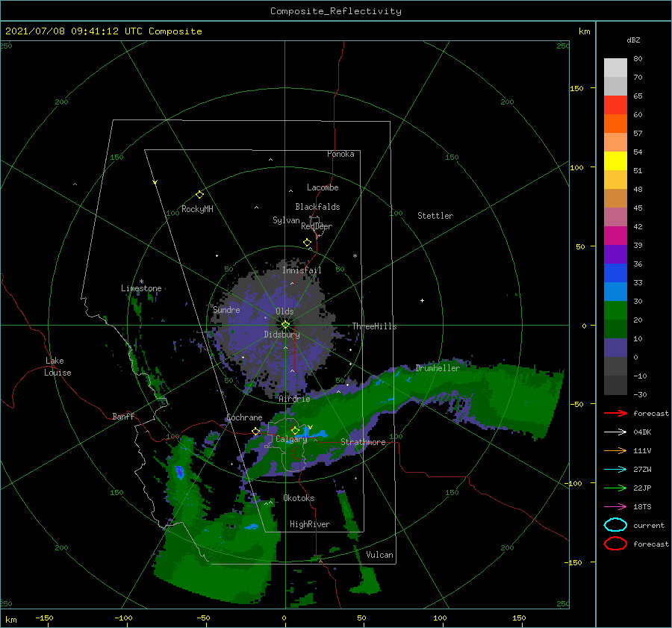The height and width of the screenshot is (628, 672).
Task: Click the asterisk marker east of Innisfail
Action: click(x=355, y=256)
